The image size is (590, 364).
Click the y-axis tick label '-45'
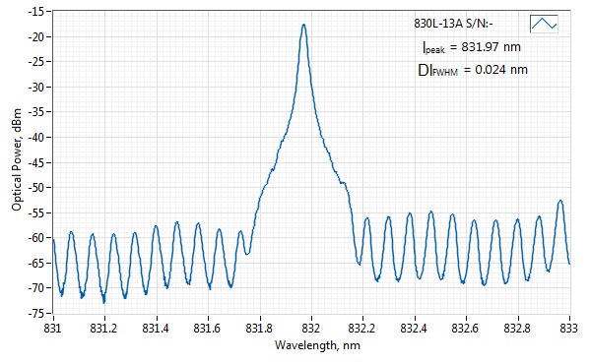36,162
